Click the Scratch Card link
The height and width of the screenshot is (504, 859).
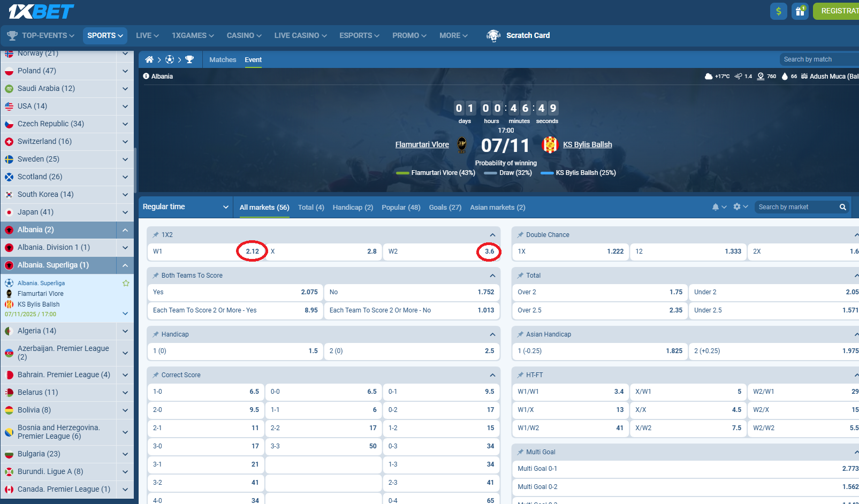pyautogui.click(x=528, y=35)
